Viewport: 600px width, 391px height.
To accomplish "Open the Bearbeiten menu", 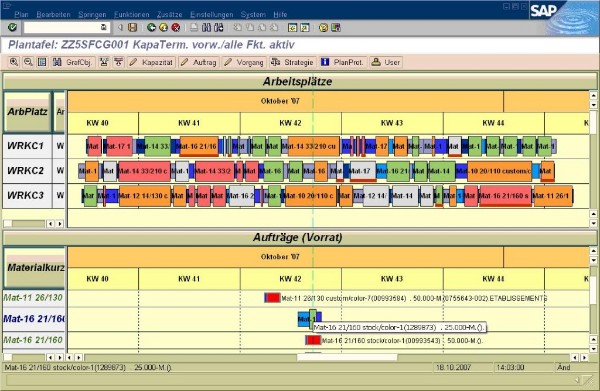I will [x=54, y=15].
